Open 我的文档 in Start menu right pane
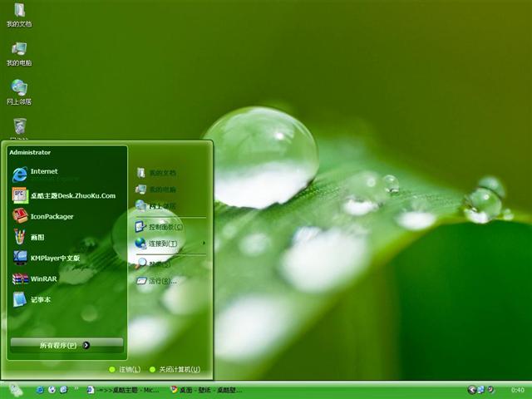The width and height of the screenshot is (532, 399). coord(156,173)
